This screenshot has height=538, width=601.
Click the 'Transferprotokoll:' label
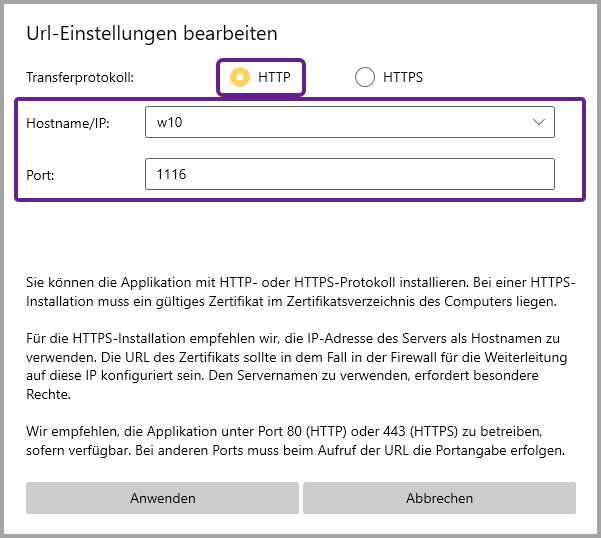pos(80,77)
